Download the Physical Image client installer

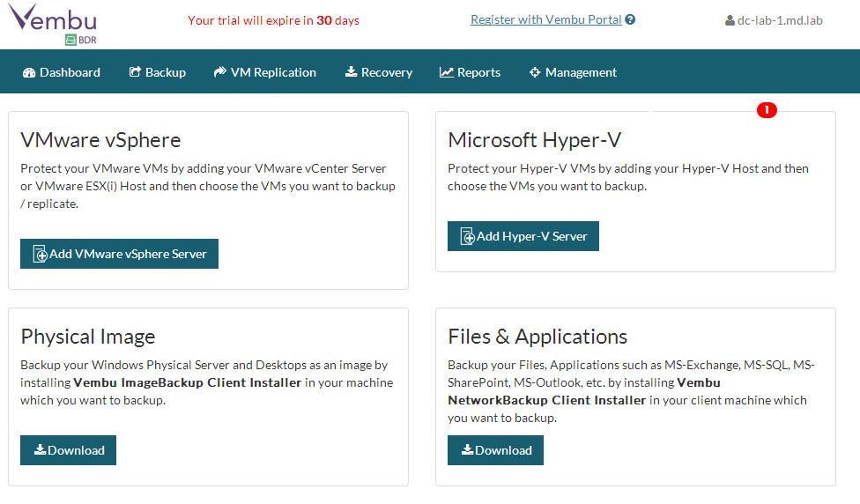[x=68, y=450]
